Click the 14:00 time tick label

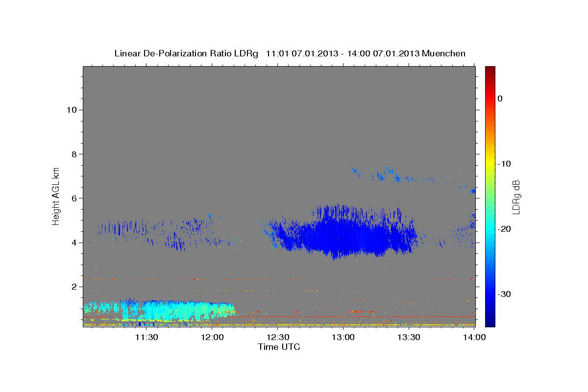click(474, 337)
